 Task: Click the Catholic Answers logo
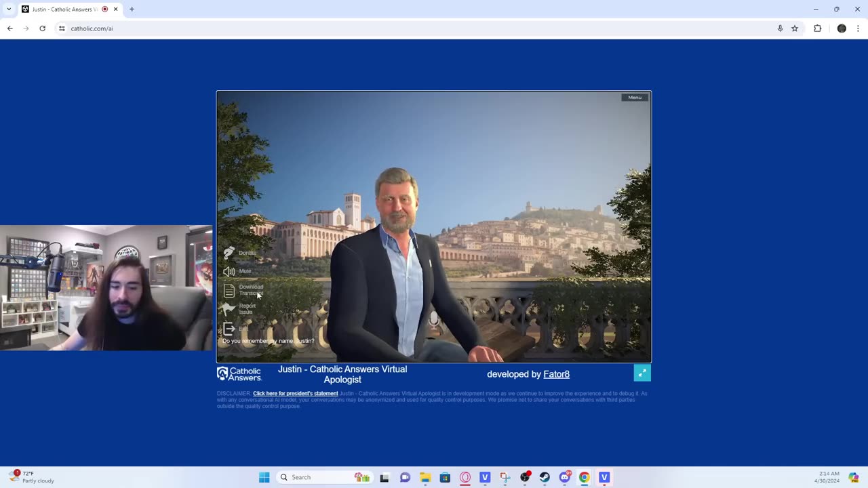click(x=239, y=374)
